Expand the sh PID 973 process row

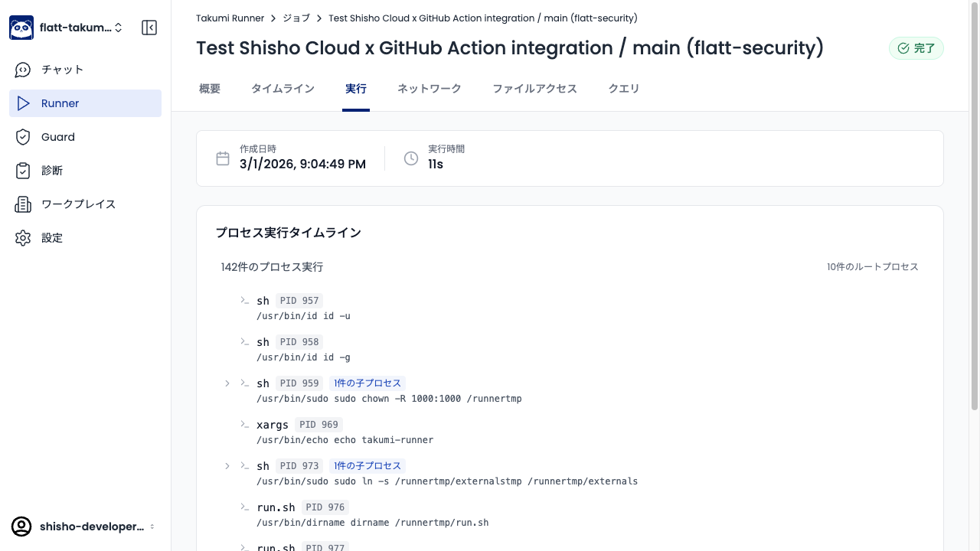tap(227, 466)
